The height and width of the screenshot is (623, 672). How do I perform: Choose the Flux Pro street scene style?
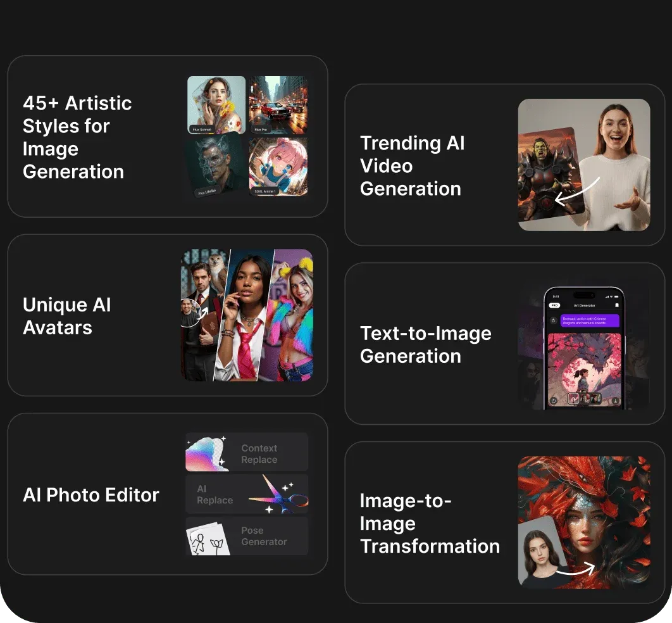point(278,104)
